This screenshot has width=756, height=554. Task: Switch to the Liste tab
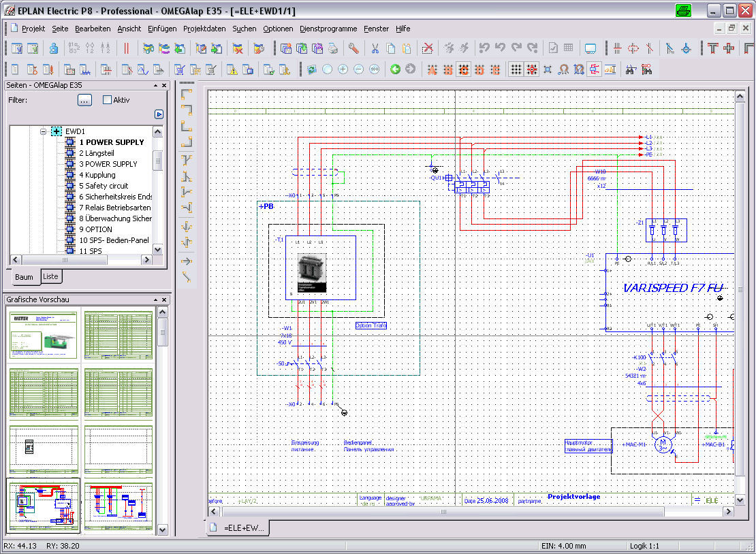[x=50, y=276]
